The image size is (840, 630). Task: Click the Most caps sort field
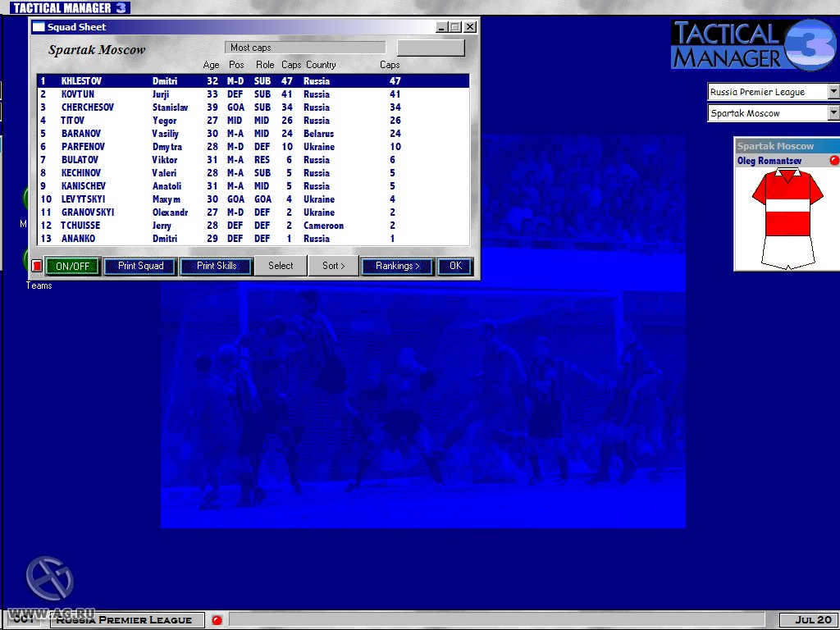coord(305,48)
